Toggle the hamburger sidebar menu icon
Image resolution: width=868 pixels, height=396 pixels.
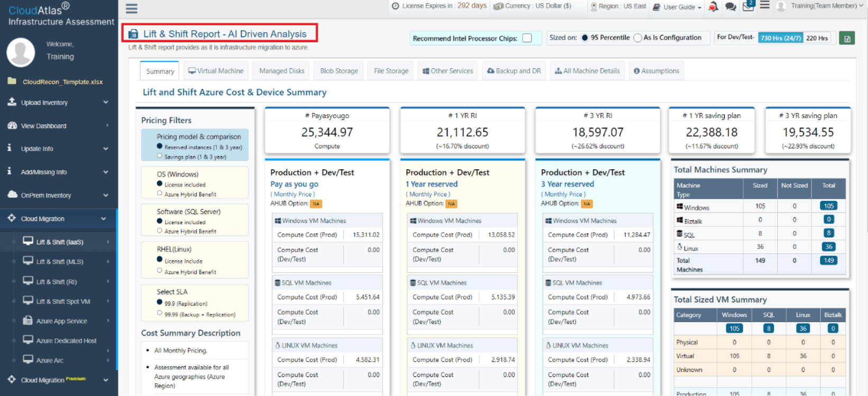(x=132, y=8)
